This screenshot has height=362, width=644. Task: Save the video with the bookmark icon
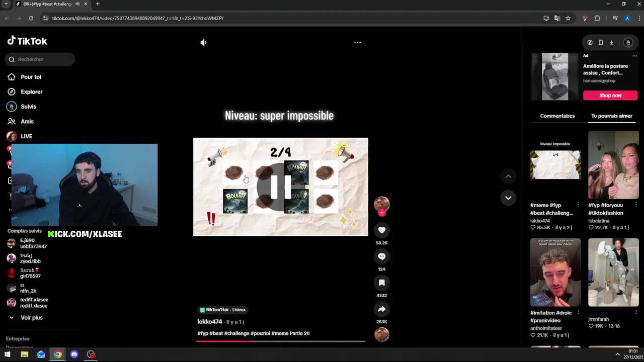click(382, 283)
